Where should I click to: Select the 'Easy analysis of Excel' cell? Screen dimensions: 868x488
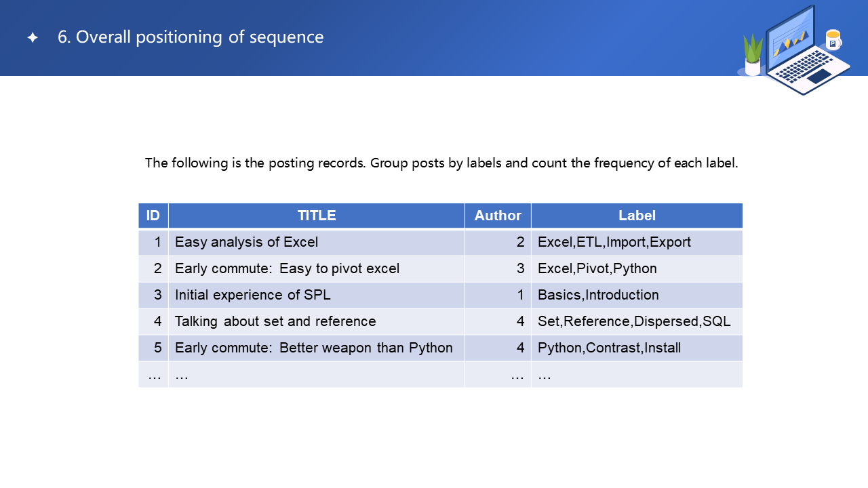tap(246, 242)
